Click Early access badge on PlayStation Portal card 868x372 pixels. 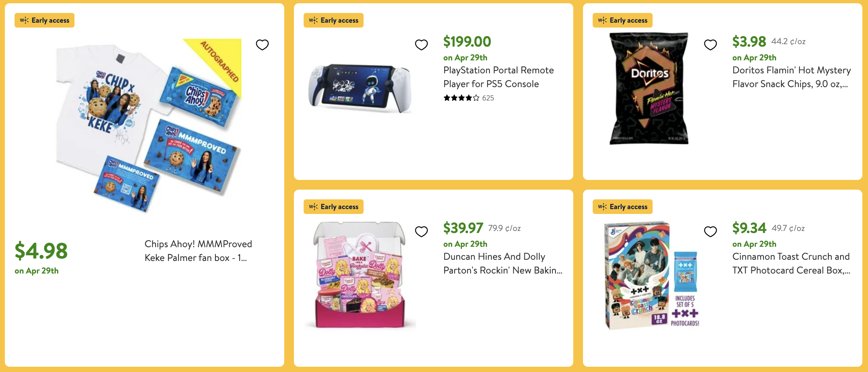pyautogui.click(x=334, y=20)
